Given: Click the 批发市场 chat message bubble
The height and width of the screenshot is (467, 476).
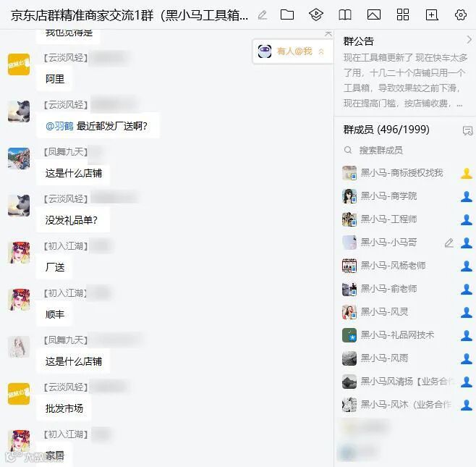Looking at the screenshot, I should coord(64,408).
